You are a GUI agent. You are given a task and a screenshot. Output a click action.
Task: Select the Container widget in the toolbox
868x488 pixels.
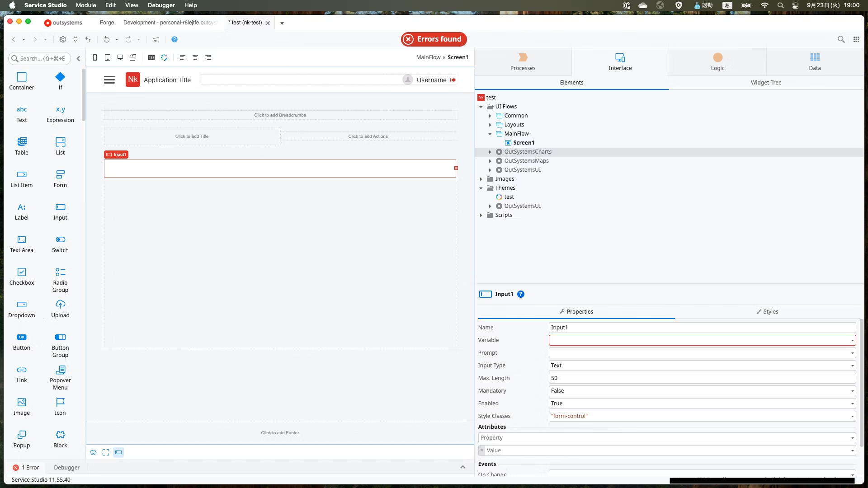tap(21, 81)
